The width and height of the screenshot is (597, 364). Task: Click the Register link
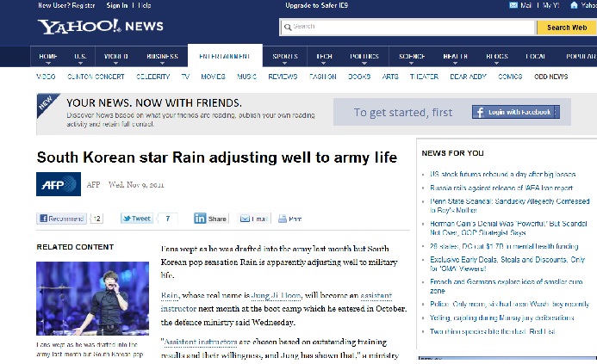pyautogui.click(x=84, y=5)
